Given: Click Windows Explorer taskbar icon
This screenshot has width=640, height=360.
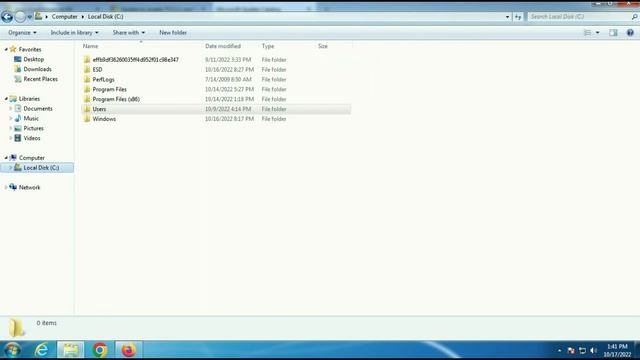Looking at the screenshot, I should click(x=71, y=350).
